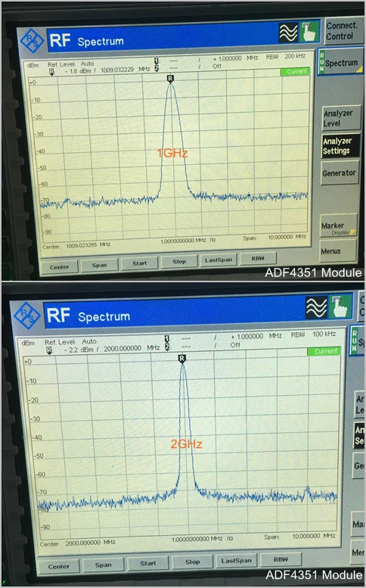Viewport: 366px width, 588px height.
Task: Open the Generator menu in top screen
Action: point(340,173)
